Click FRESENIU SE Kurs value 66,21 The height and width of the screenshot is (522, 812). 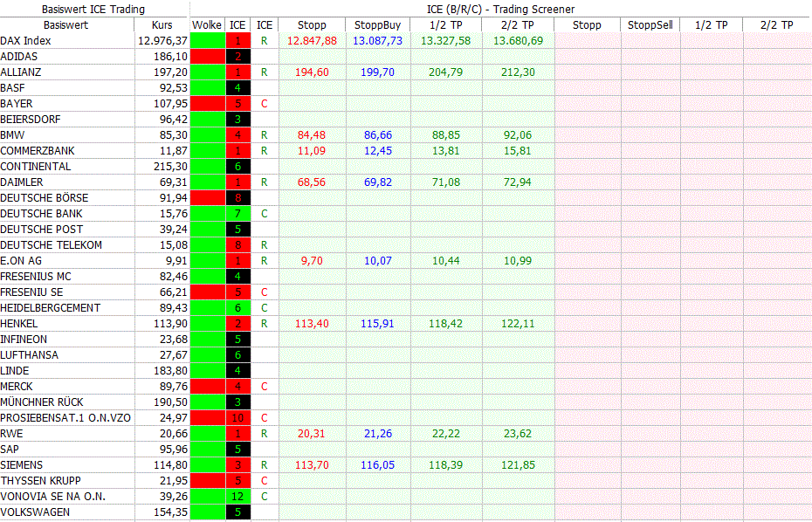174,292
